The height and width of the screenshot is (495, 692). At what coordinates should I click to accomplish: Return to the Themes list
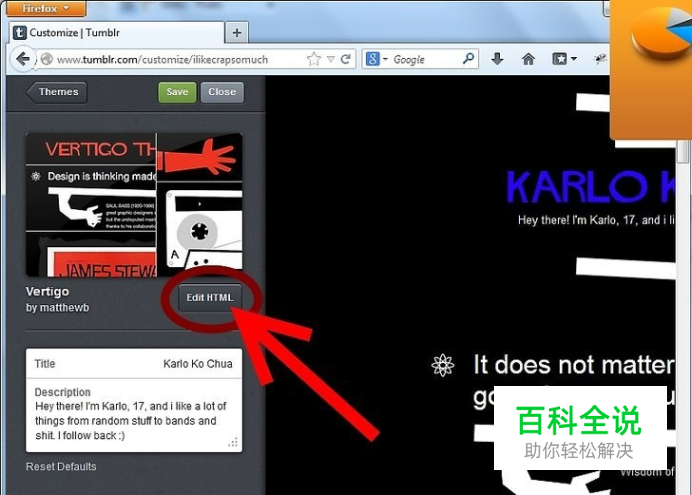(56, 92)
